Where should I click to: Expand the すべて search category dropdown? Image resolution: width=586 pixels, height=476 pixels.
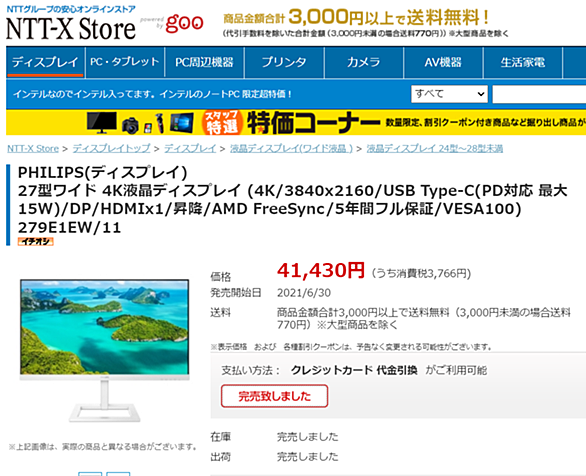[449, 94]
